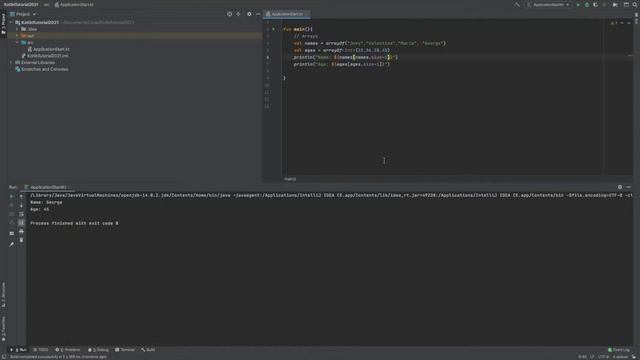Start debugging with the green bug icon
This screenshot has width=640, height=360.
587,4
